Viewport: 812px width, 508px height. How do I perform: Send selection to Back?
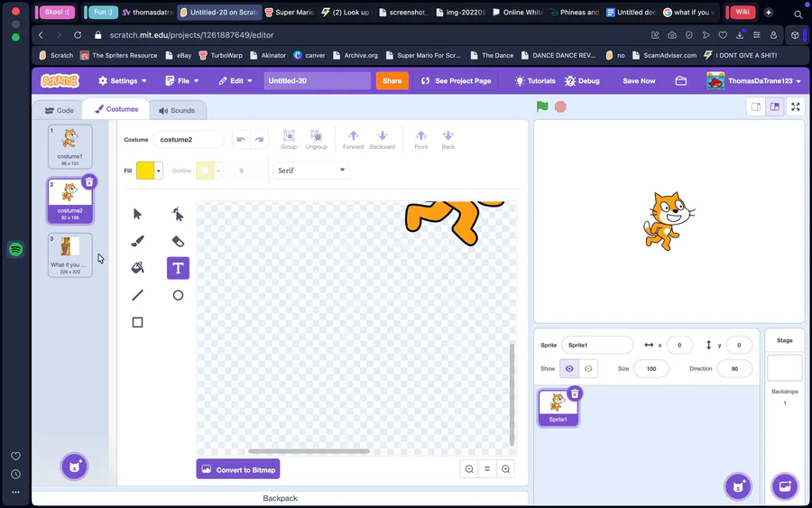point(448,139)
